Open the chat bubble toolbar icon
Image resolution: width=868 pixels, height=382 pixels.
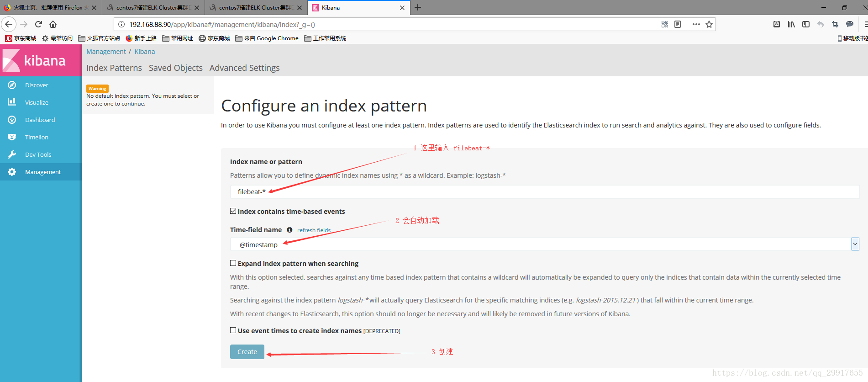point(850,24)
